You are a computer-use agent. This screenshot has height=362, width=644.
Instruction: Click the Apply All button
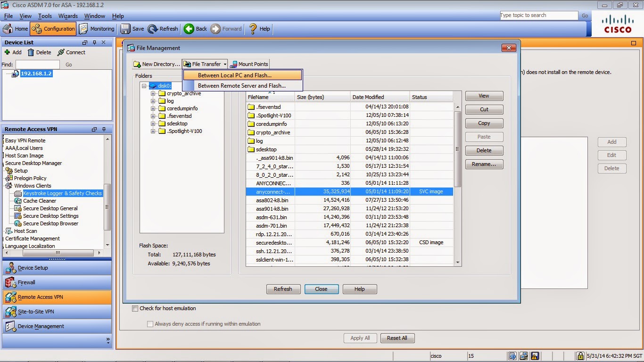[x=360, y=337]
